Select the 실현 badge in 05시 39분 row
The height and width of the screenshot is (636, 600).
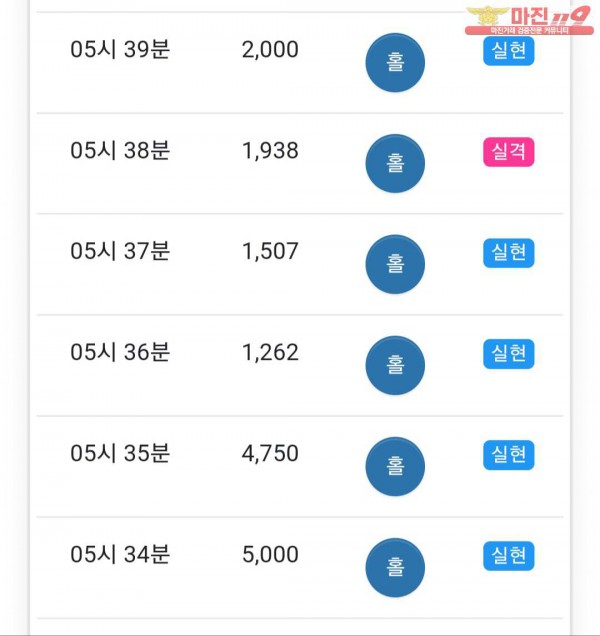(508, 51)
